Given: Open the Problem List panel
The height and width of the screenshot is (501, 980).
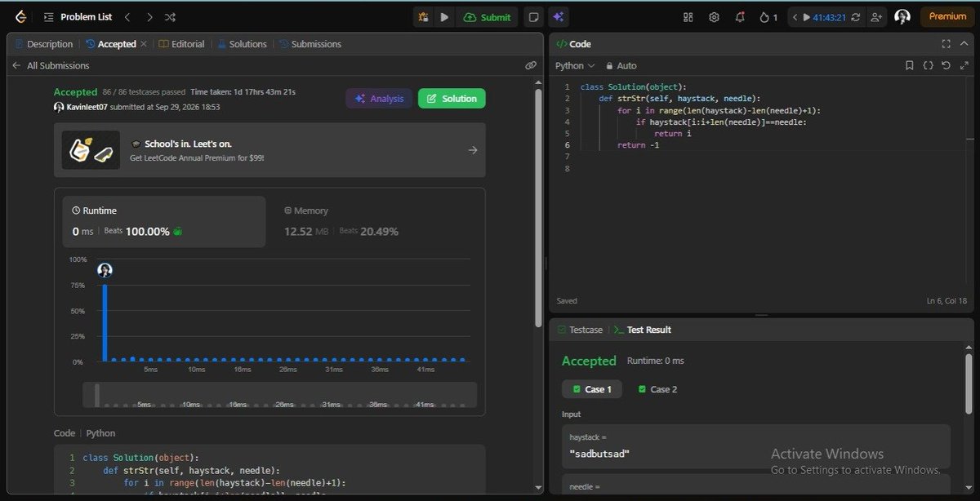Looking at the screenshot, I should click(76, 16).
